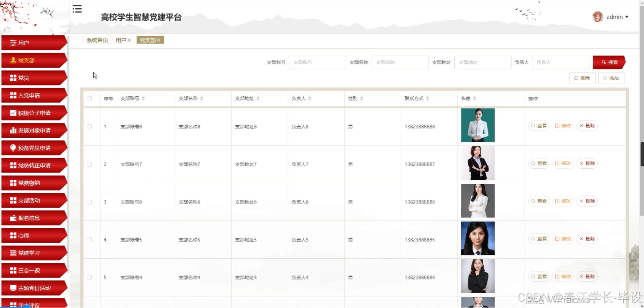Click the list icon for 党建学习
The height and width of the screenshot is (308, 644).
[13, 253]
